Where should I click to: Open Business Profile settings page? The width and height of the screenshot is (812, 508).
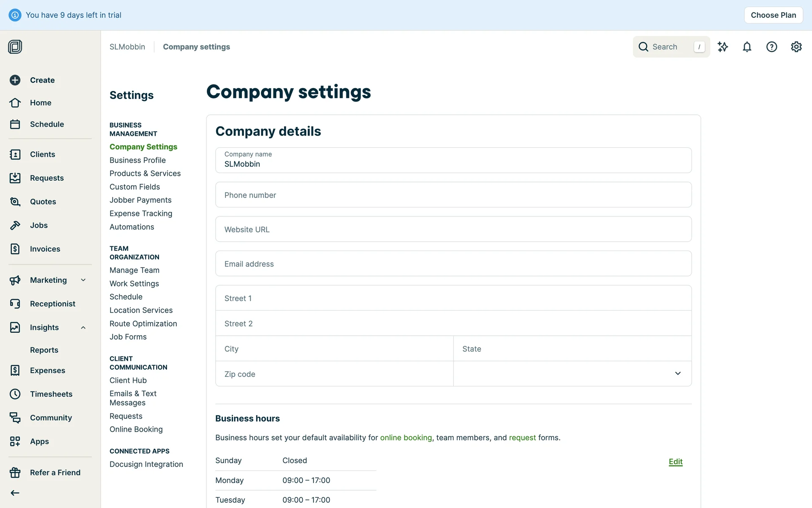pos(137,160)
